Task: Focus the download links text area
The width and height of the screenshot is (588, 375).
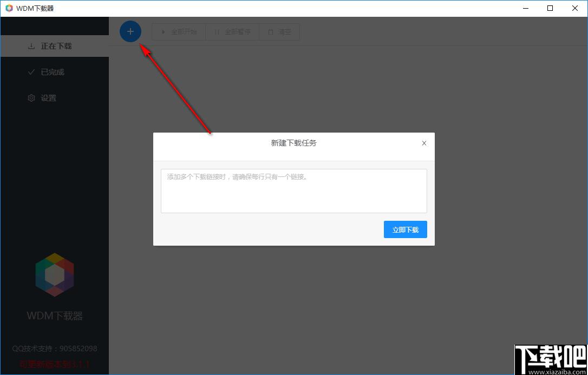Action: 294,191
